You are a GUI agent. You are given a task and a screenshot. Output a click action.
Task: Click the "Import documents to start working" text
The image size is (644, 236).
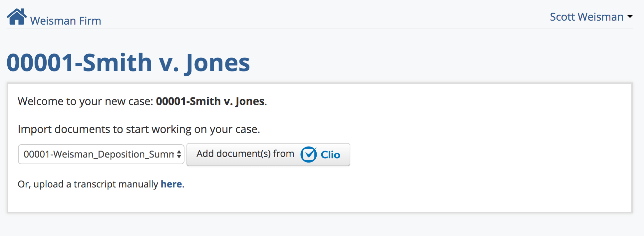(x=139, y=129)
